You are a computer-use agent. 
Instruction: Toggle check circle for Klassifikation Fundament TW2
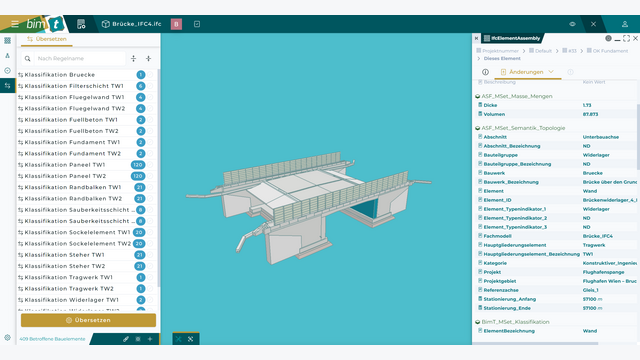(150, 154)
